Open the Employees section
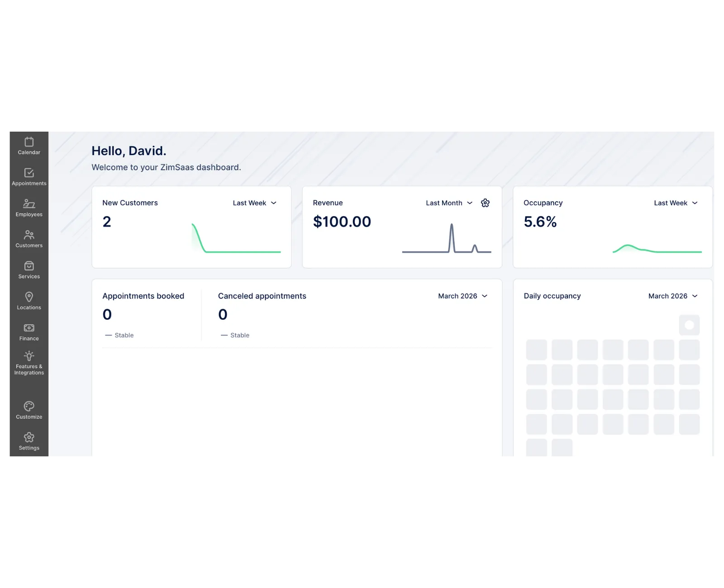The image size is (724, 588). (29, 208)
